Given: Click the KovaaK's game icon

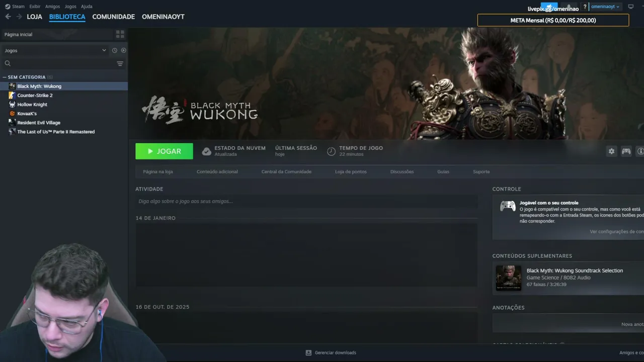Looking at the screenshot, I should coord(12,113).
